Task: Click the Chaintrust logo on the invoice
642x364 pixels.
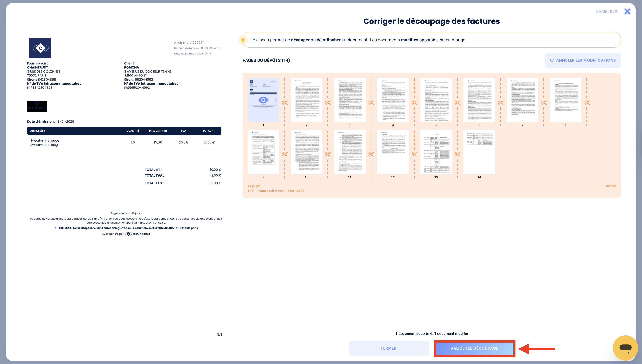Action: (x=40, y=48)
